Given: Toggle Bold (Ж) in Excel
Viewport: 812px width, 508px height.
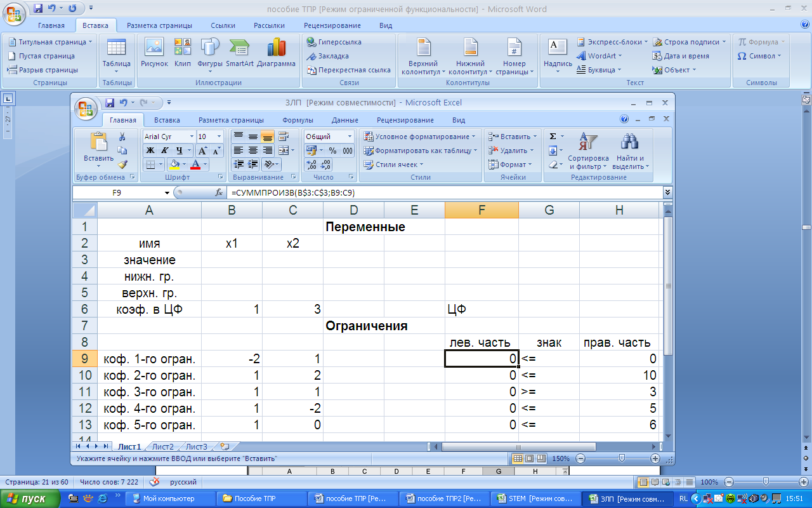Looking at the screenshot, I should tap(150, 150).
